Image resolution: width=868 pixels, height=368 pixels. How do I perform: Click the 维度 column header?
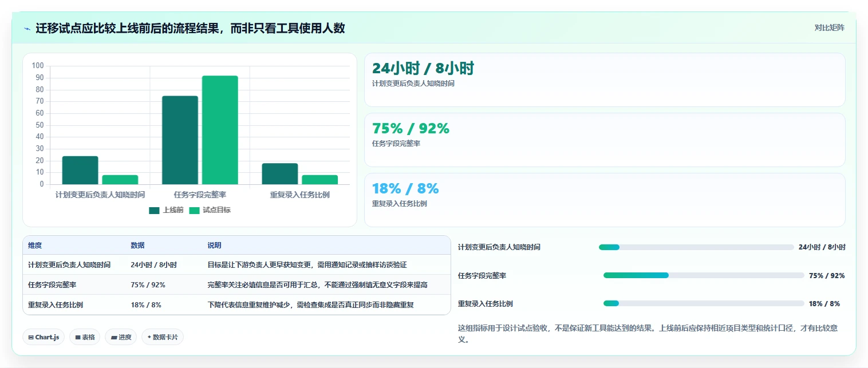[35, 245]
